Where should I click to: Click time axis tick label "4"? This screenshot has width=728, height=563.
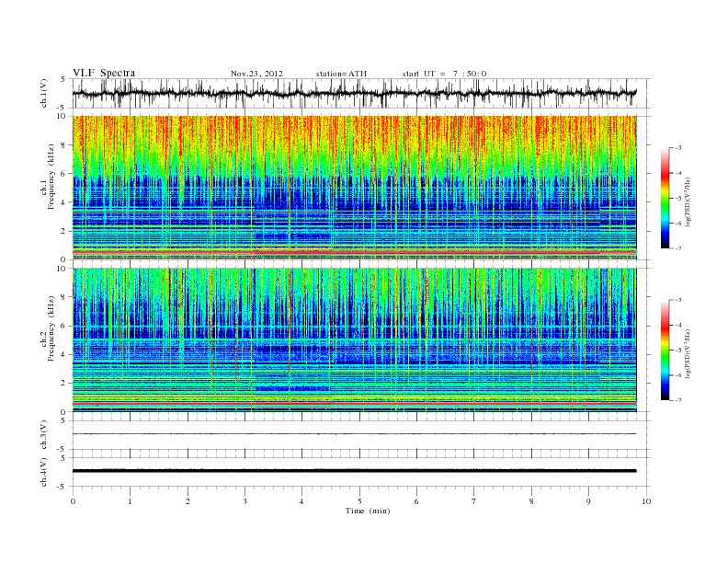click(301, 501)
